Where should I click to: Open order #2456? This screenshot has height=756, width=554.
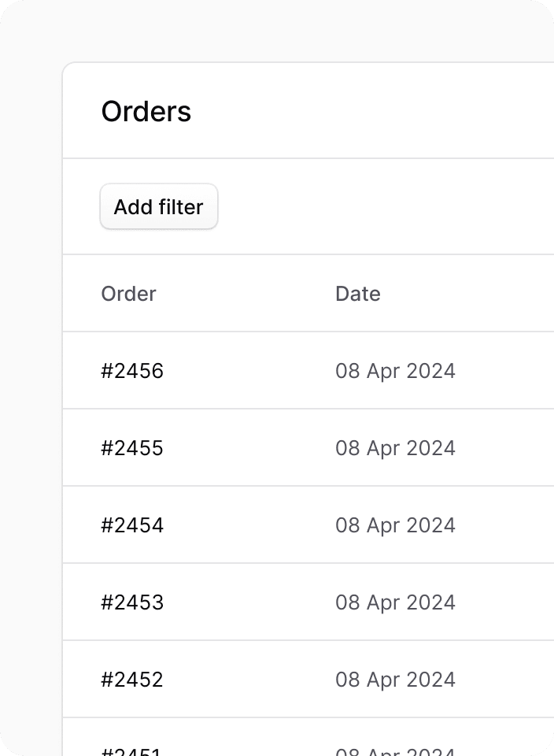pyautogui.click(x=132, y=370)
